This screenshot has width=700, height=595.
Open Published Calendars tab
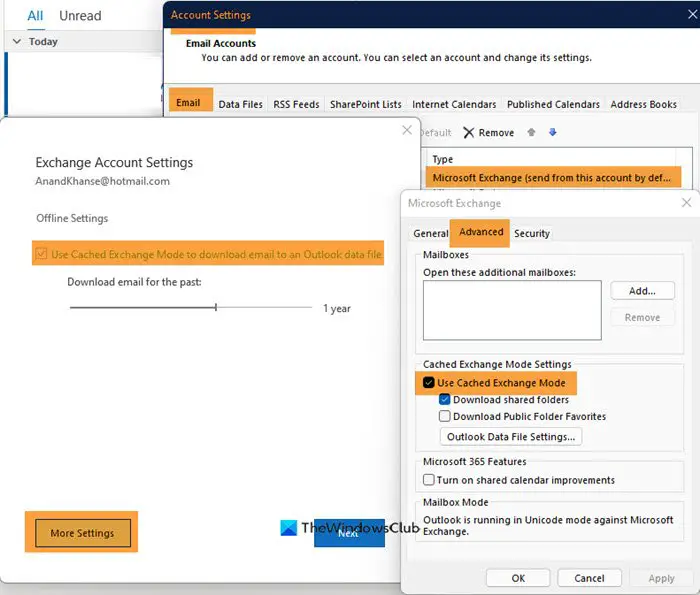pyautogui.click(x=553, y=104)
